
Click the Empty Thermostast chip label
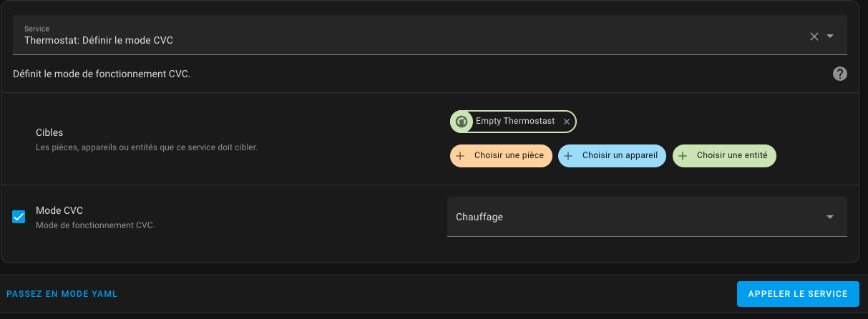point(515,122)
